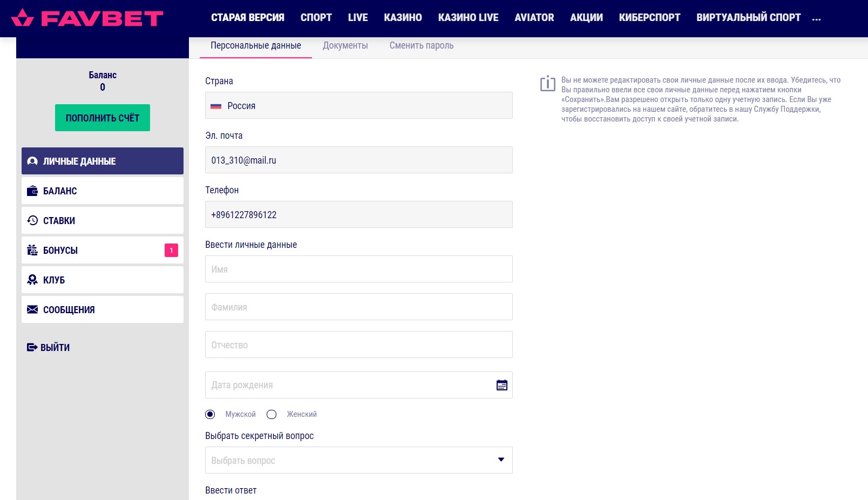Image resolution: width=868 pixels, height=500 pixels.
Task: Click the award ribbon icon beside Клуб
Action: [x=32, y=280]
